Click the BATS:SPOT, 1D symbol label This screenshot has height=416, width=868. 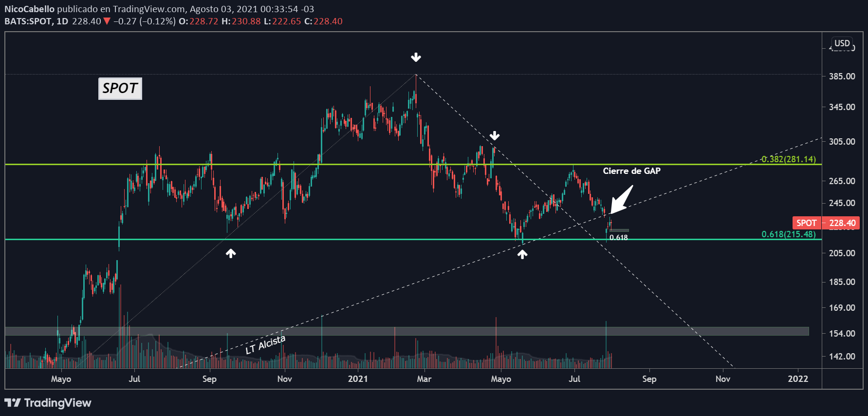(37, 21)
